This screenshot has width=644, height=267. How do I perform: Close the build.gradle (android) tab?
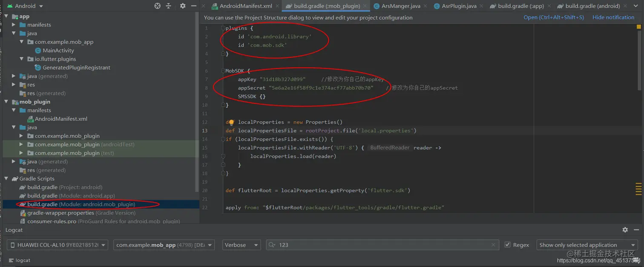[x=626, y=6]
